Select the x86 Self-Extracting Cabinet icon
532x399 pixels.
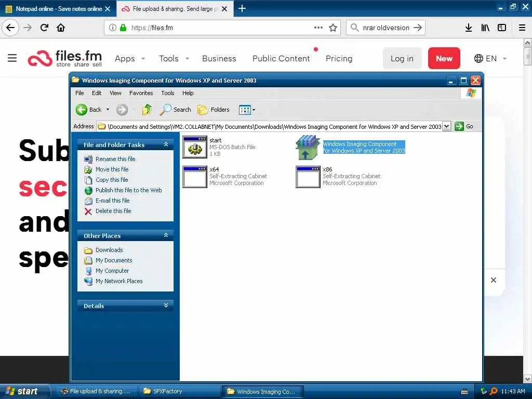(308, 177)
